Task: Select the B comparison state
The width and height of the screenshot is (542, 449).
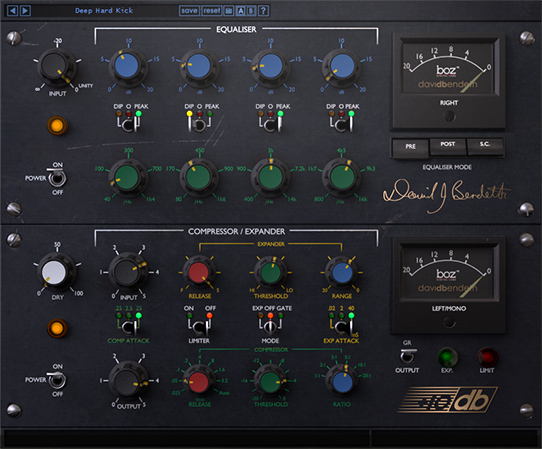Action: pyautogui.click(x=251, y=11)
